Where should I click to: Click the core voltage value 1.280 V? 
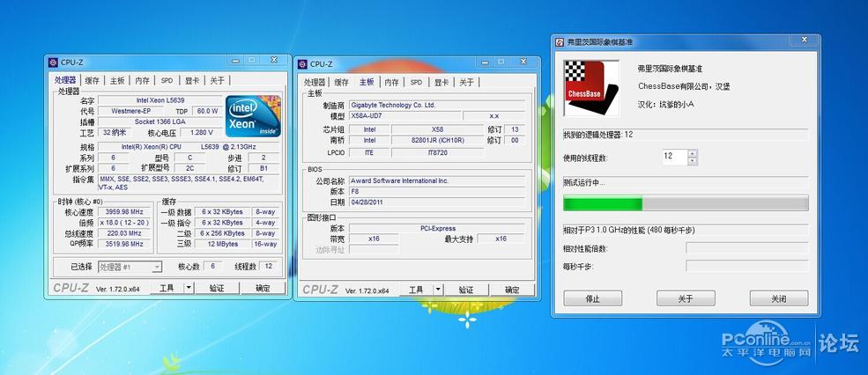pyautogui.click(x=200, y=133)
